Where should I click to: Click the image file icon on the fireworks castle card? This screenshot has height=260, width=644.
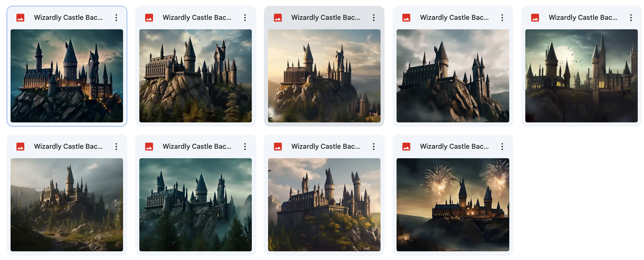406,146
